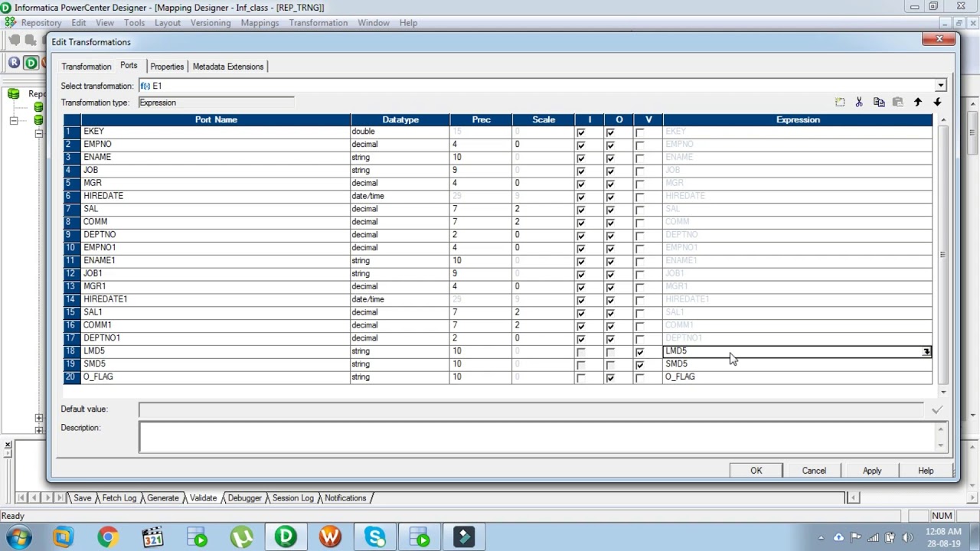980x551 pixels.
Task: Open the Validate output tab
Action: (x=203, y=498)
